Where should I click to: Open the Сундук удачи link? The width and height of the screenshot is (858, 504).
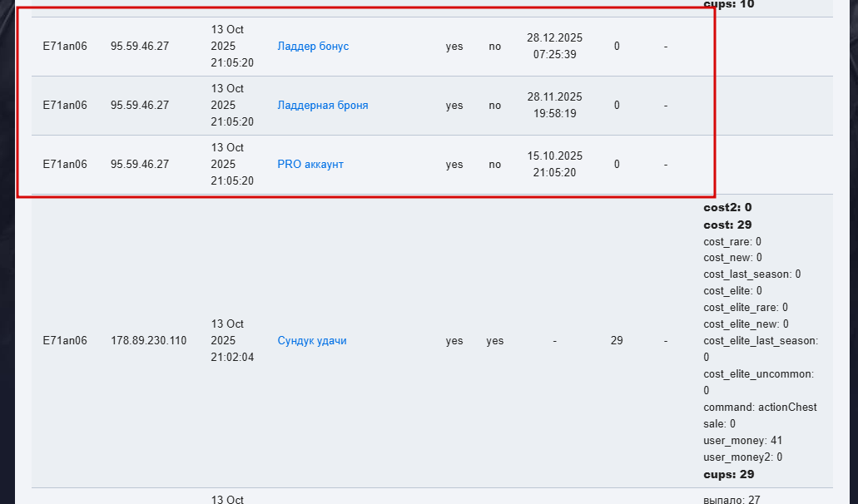click(x=311, y=341)
